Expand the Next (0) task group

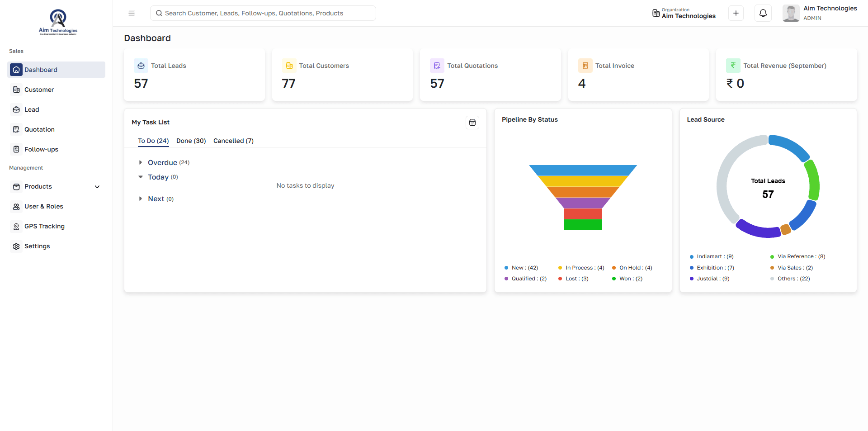point(141,199)
